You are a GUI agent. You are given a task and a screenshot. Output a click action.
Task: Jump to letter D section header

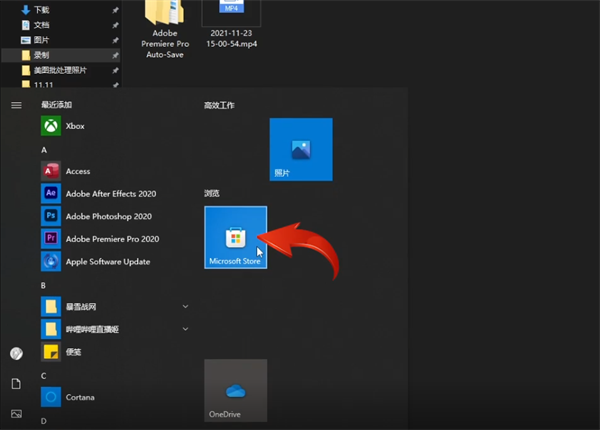[44, 421]
